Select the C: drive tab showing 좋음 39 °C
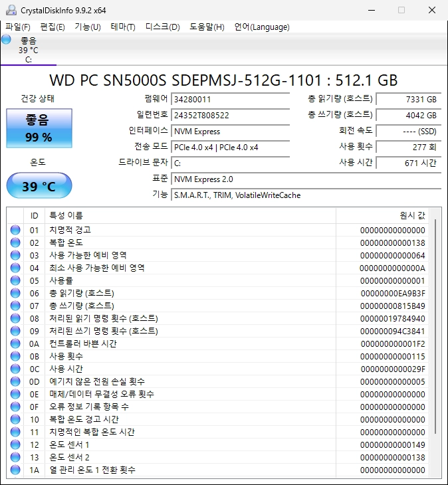 [x=29, y=49]
